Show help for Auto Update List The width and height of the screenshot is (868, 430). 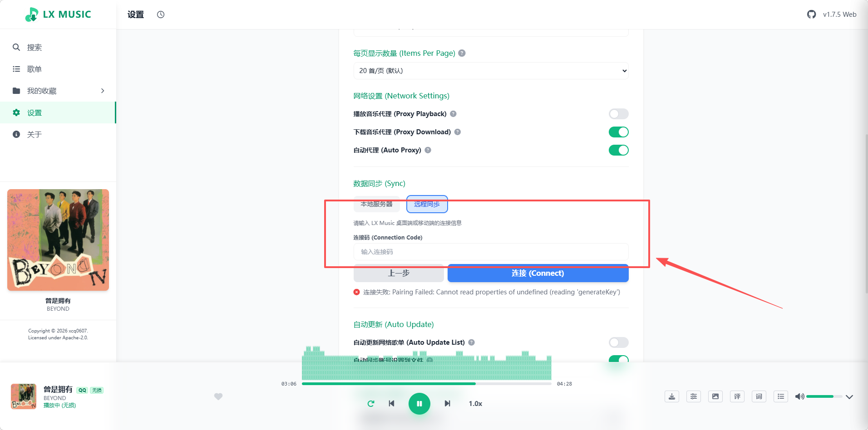(x=471, y=342)
